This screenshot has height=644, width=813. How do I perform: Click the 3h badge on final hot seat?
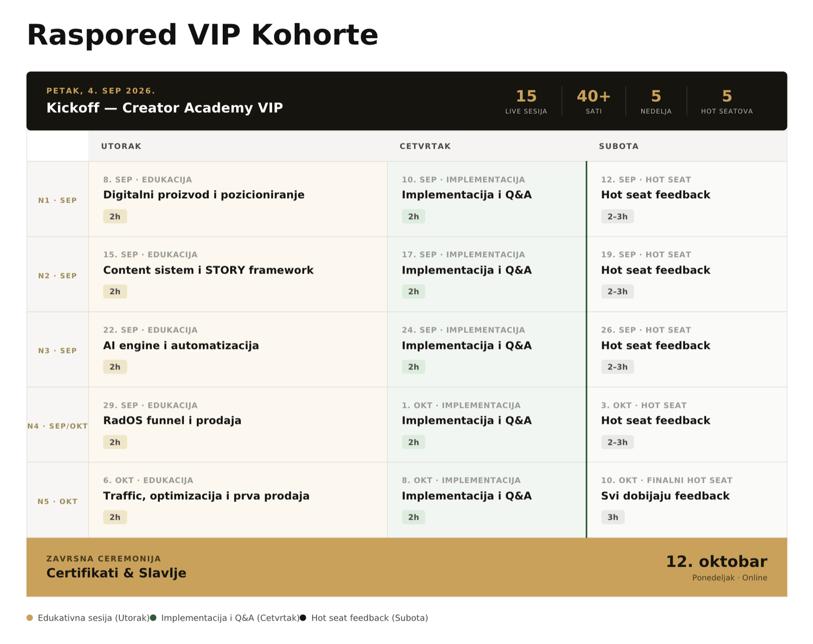coord(613,517)
